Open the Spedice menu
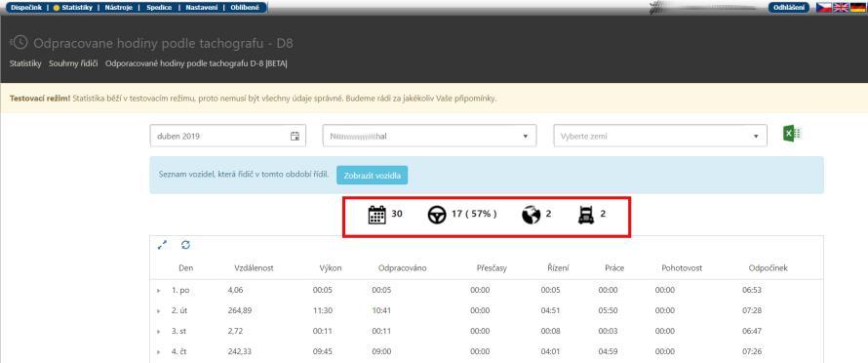868x363 pixels. pos(158,7)
